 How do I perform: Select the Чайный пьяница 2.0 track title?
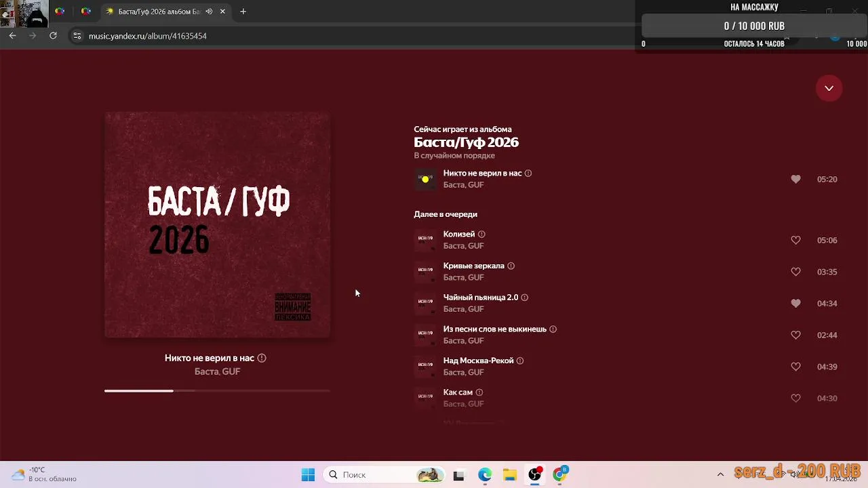(x=481, y=298)
